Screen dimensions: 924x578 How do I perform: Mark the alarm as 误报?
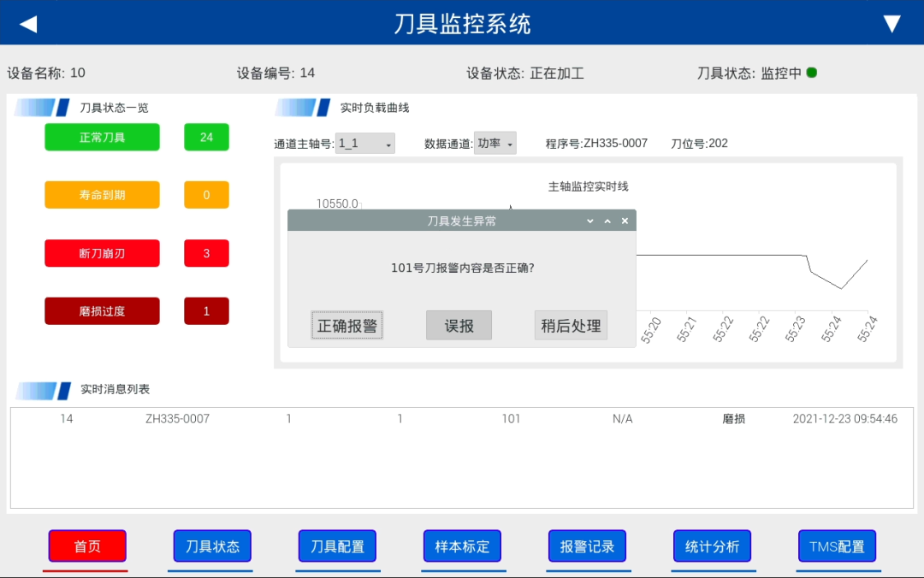pos(459,326)
